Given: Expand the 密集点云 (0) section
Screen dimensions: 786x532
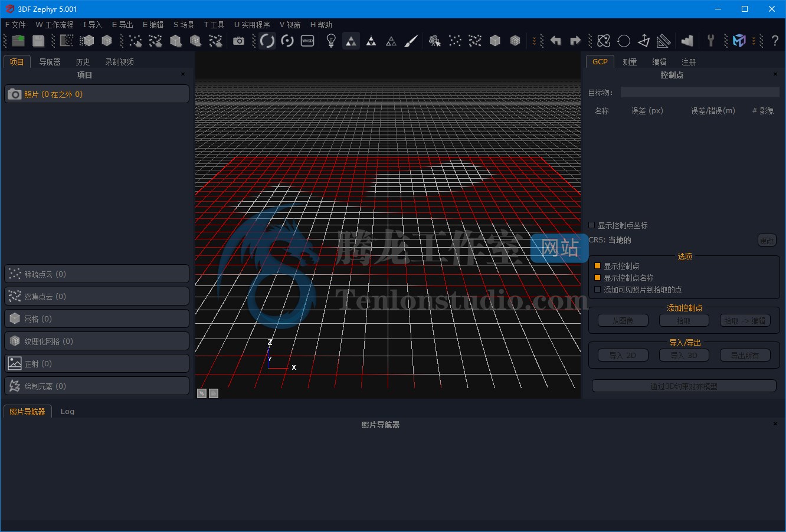Looking at the screenshot, I should (x=97, y=297).
